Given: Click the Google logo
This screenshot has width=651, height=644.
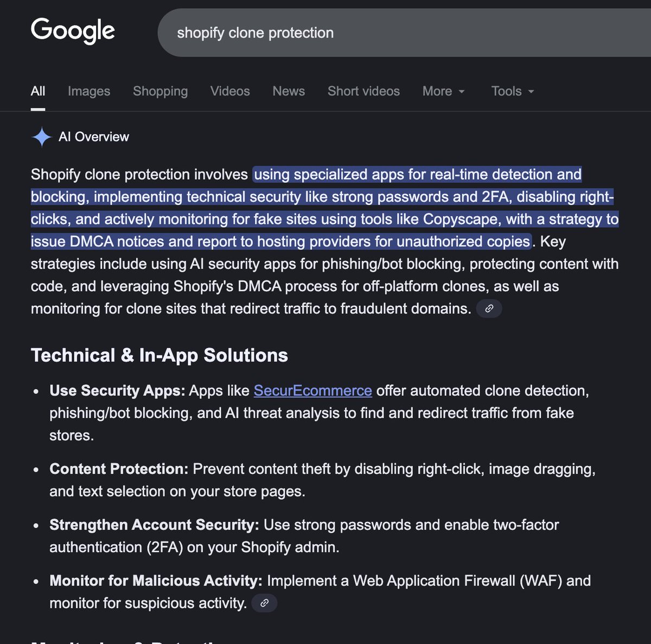Looking at the screenshot, I should tap(73, 31).
